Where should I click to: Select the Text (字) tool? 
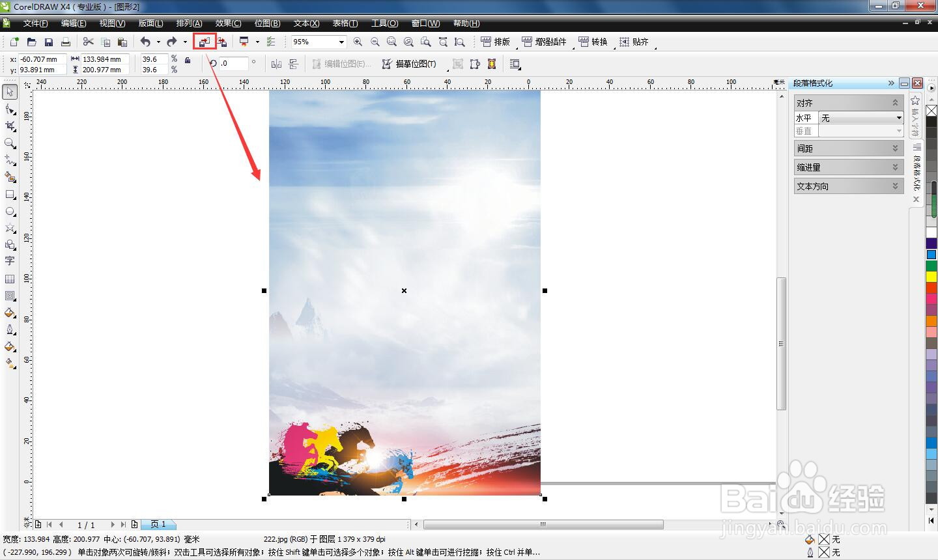10,261
